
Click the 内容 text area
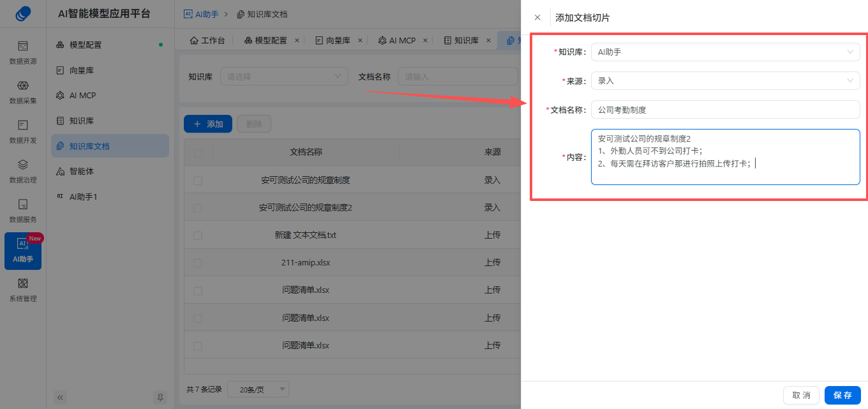coord(725,157)
